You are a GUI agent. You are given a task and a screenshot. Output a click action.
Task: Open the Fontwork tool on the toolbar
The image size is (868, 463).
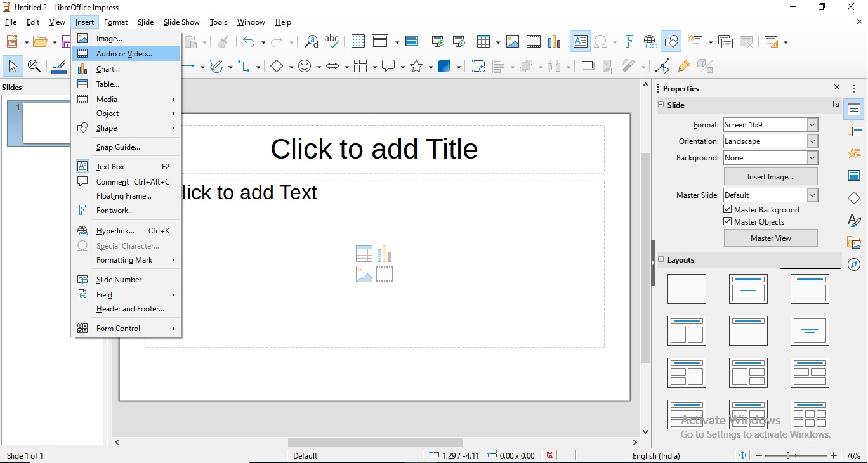628,41
